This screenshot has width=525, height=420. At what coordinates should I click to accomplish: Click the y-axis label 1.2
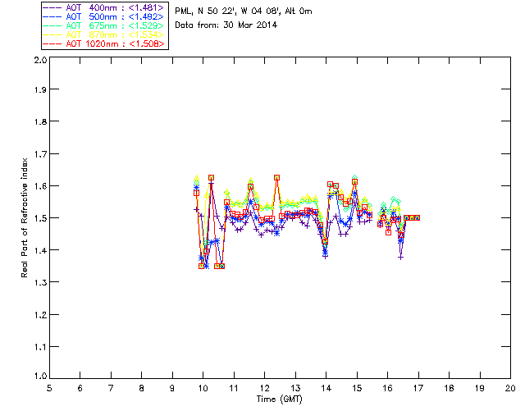40,315
